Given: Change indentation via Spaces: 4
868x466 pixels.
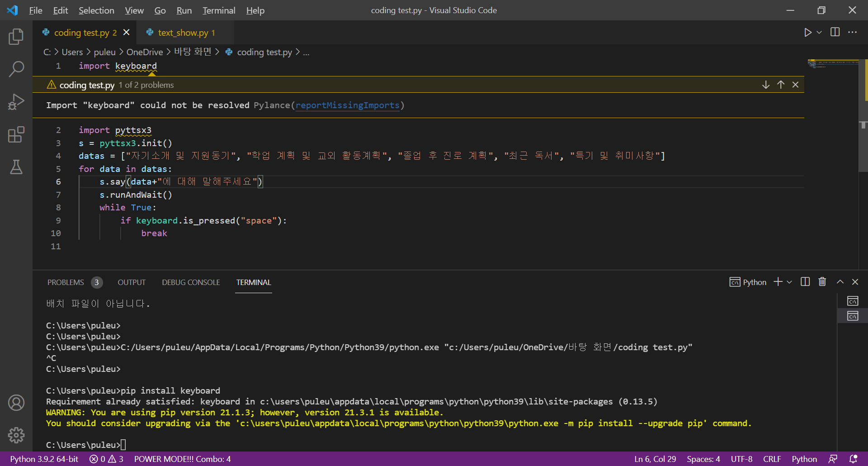Looking at the screenshot, I should coord(703,459).
